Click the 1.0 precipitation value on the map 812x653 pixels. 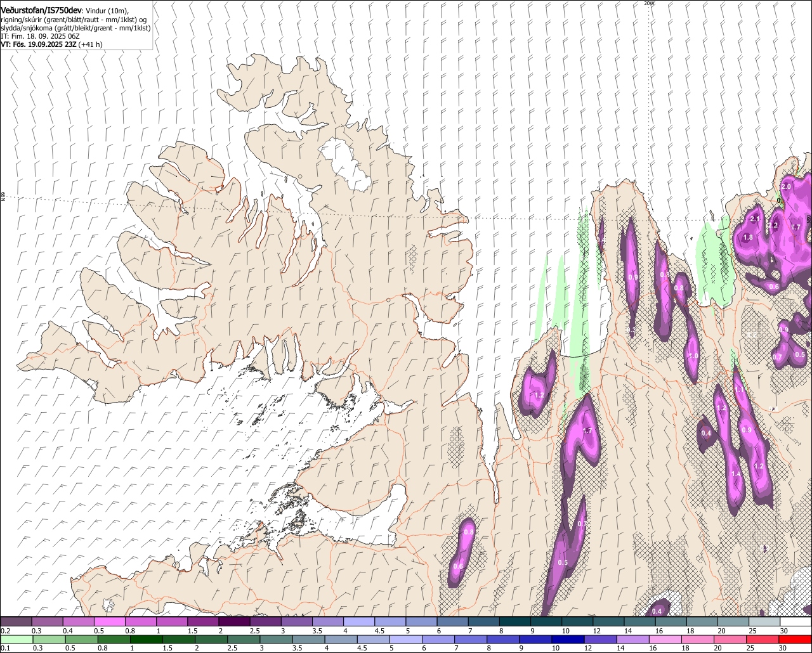[693, 356]
